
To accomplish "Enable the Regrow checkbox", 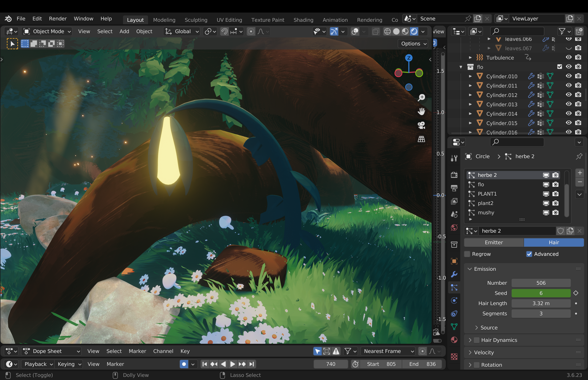I will [467, 254].
